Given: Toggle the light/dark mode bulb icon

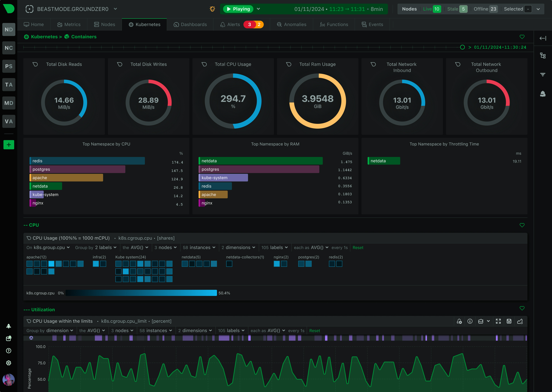Looking at the screenshot, I should 212,9.
